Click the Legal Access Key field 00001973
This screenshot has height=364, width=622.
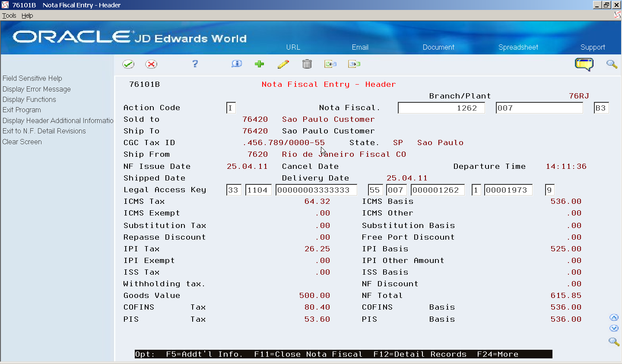click(x=508, y=190)
